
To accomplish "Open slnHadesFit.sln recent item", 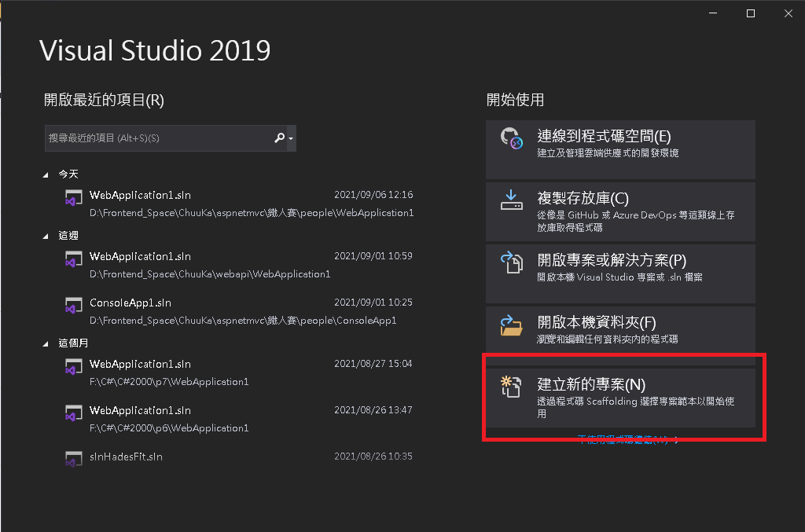I will click(x=239, y=457).
